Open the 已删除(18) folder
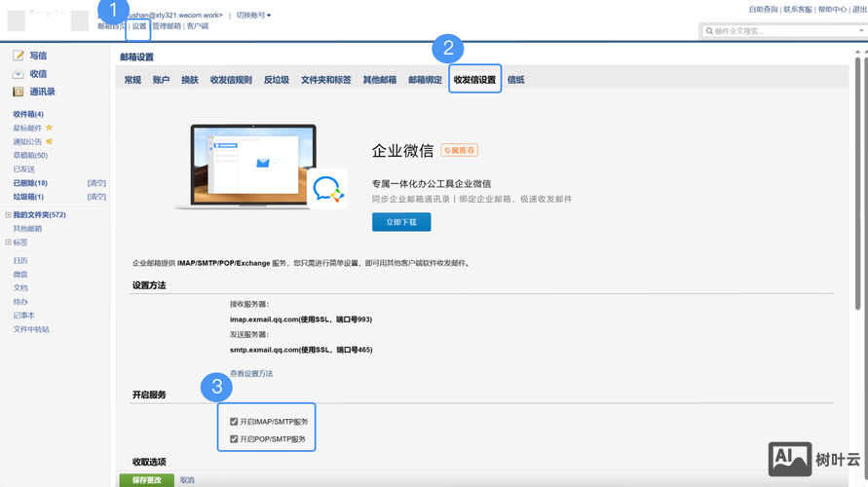Viewport: 868px width, 487px height. 30,183
